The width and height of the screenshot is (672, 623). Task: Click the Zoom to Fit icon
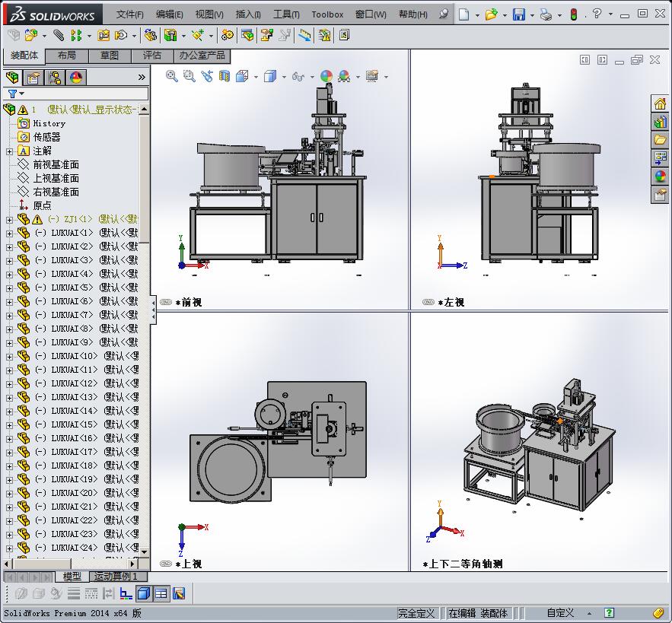(172, 76)
